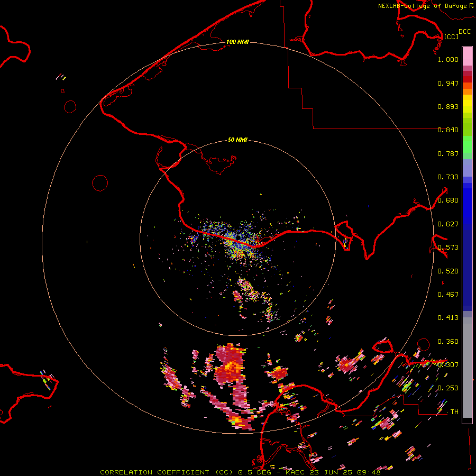Click the TH threshold label
The width and height of the screenshot is (476, 476).
coord(454,412)
